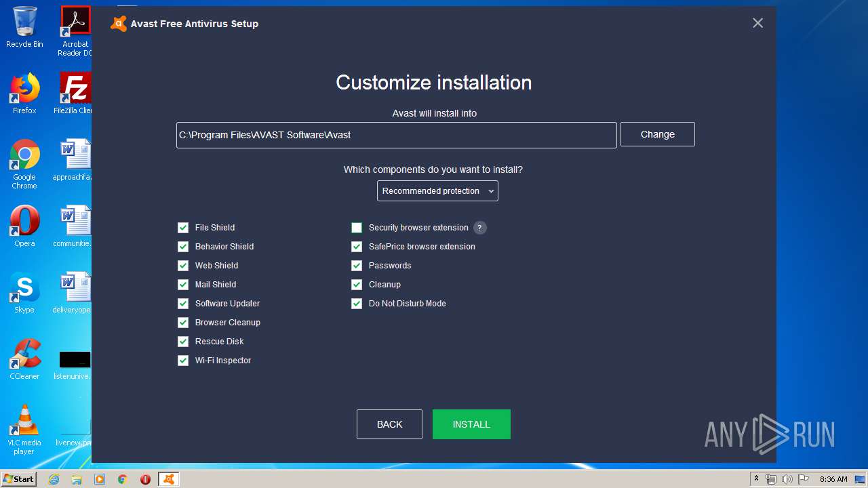The image size is (868, 488).
Task: Click the Avast setup taskbar button
Action: (x=169, y=479)
